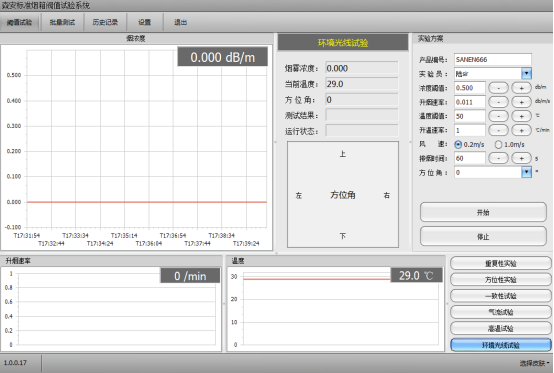
Task: Click the 升烟速率 chart header
Action: tap(18, 261)
